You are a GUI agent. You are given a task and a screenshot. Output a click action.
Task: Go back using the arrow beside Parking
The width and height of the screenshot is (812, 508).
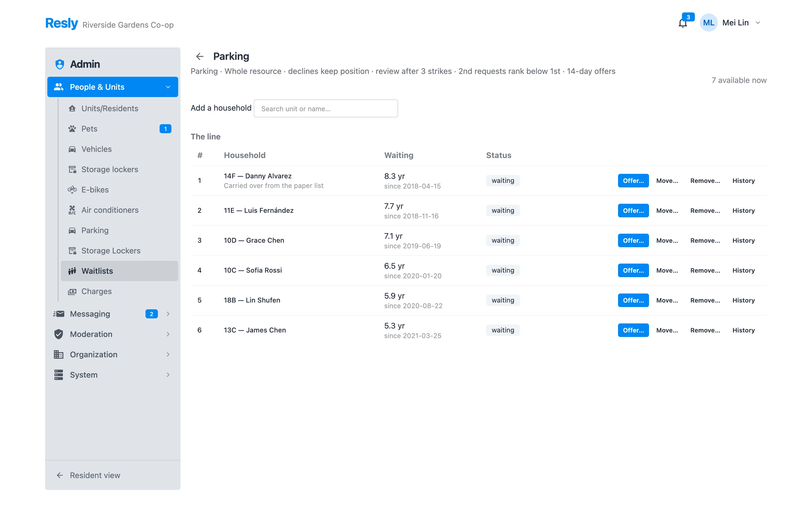(200, 56)
